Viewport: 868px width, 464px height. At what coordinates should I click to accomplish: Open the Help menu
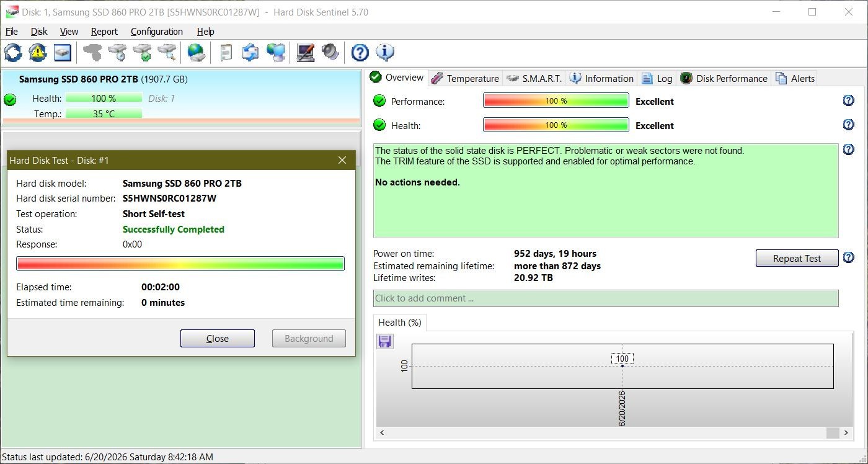tap(206, 32)
